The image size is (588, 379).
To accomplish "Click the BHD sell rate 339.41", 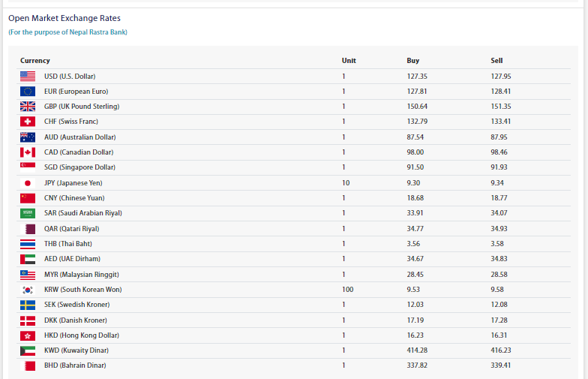I will tap(502, 365).
